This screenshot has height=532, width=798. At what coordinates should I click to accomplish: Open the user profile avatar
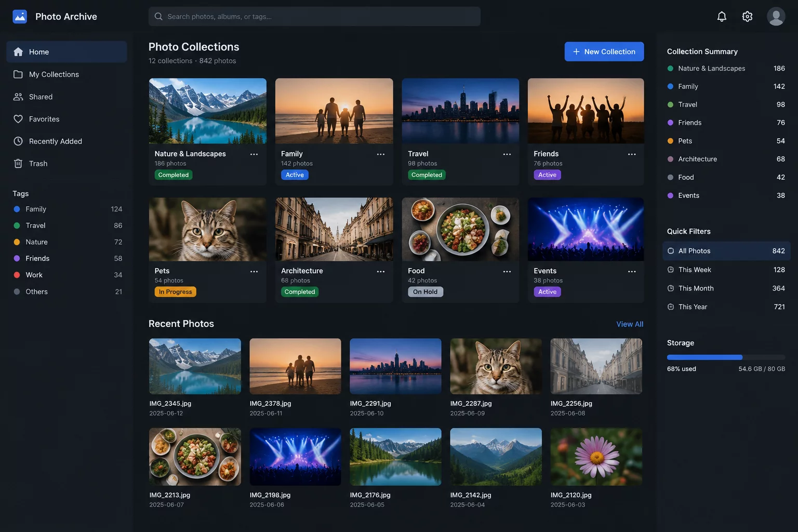click(776, 17)
